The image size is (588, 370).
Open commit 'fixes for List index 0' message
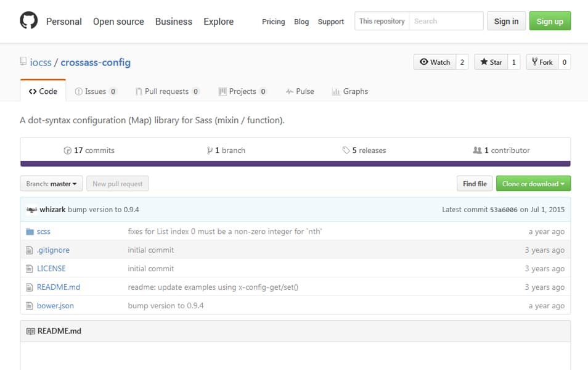coord(225,231)
